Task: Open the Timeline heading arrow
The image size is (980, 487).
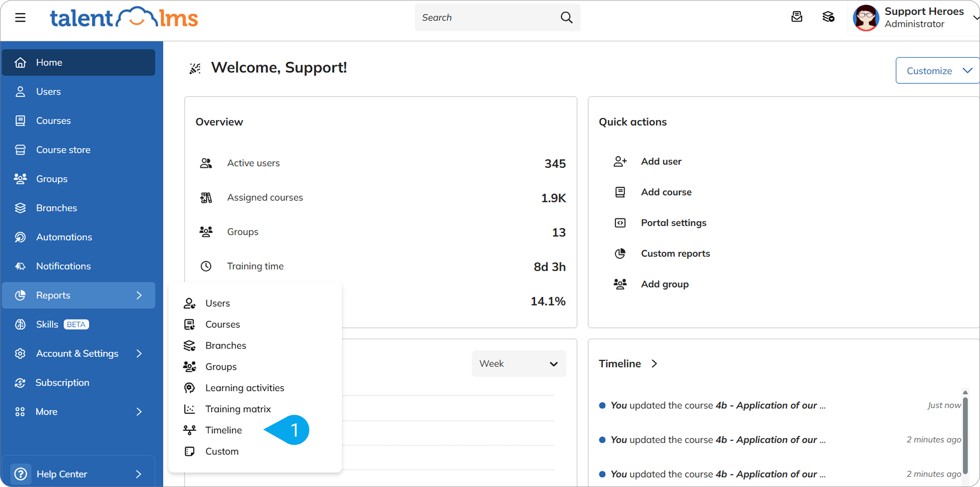Action: pos(655,364)
